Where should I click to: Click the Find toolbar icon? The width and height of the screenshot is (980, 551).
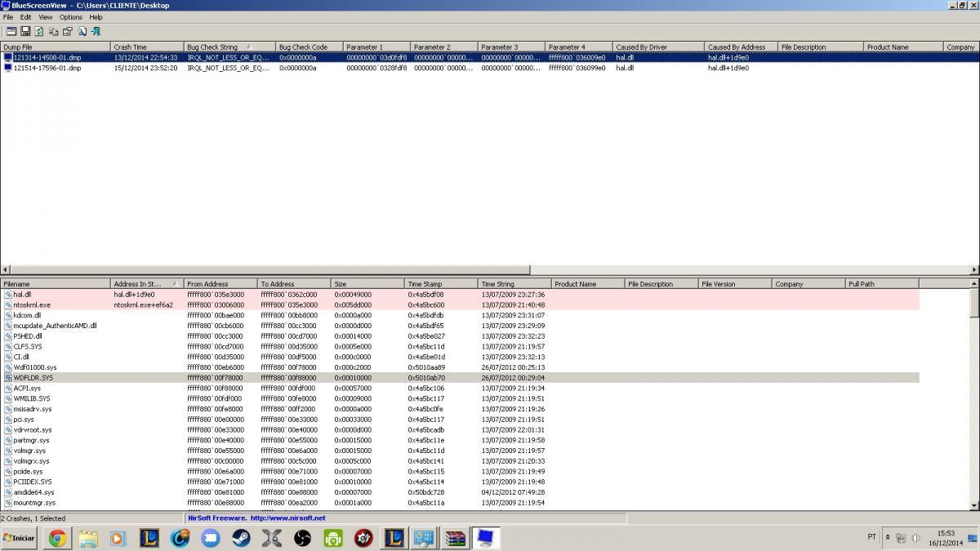(x=82, y=31)
